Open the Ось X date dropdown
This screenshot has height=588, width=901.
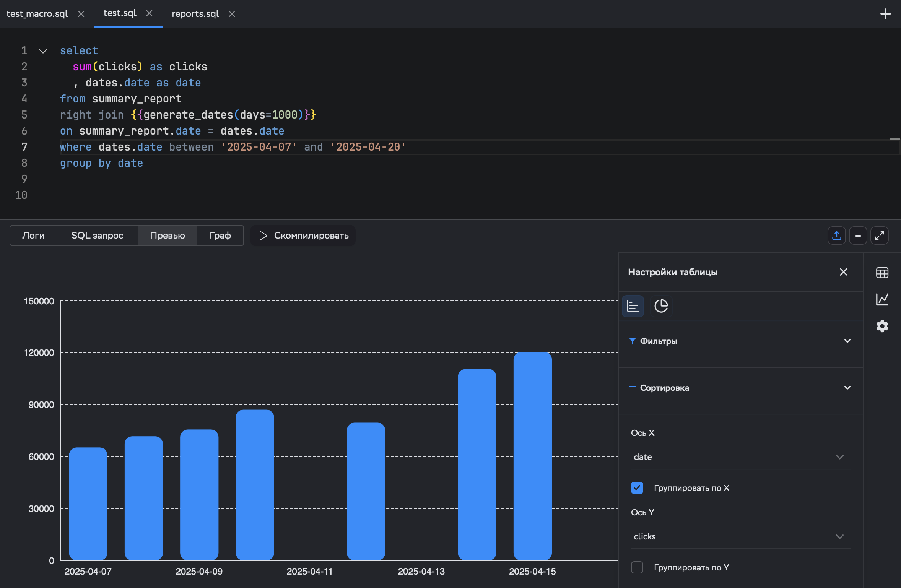(740, 457)
